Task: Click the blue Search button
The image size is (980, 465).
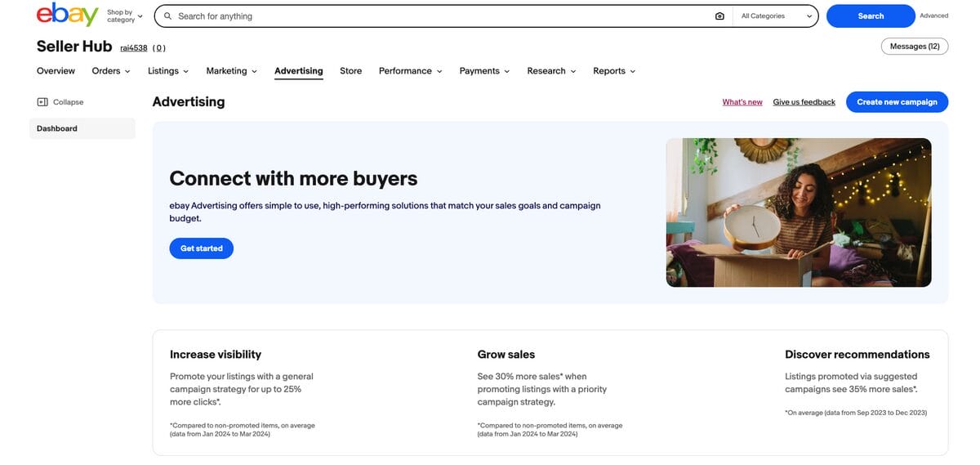Action: (x=871, y=16)
